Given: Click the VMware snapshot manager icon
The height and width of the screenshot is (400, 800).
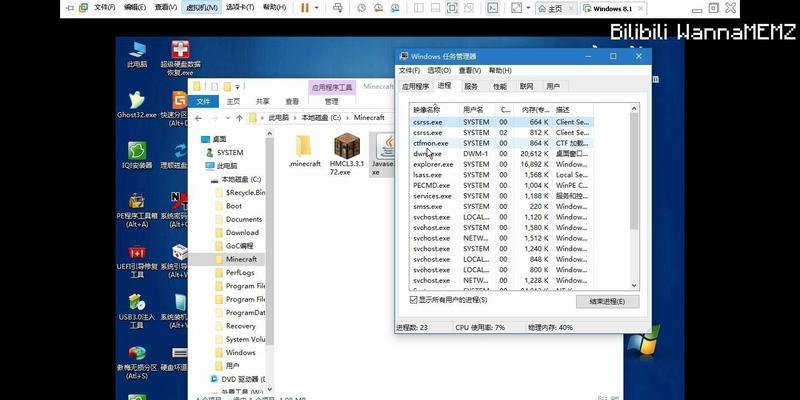Looking at the screenshot, I should coord(395,8).
